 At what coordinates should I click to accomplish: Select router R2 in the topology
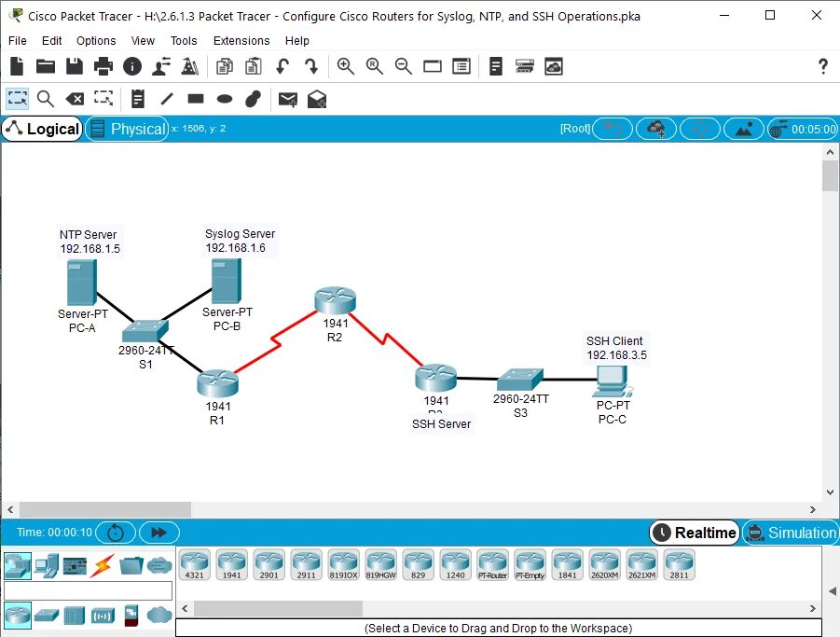(336, 300)
